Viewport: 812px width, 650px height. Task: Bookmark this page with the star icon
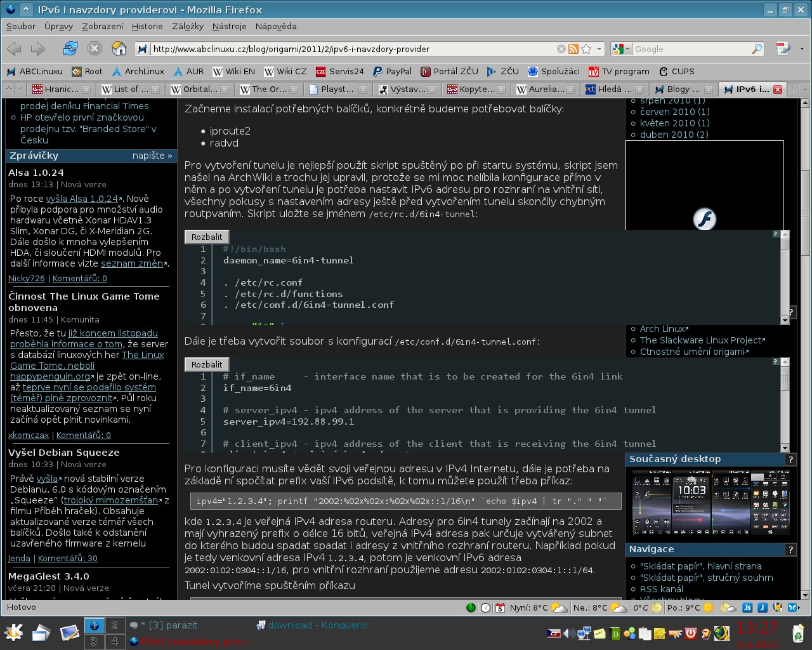[x=586, y=49]
